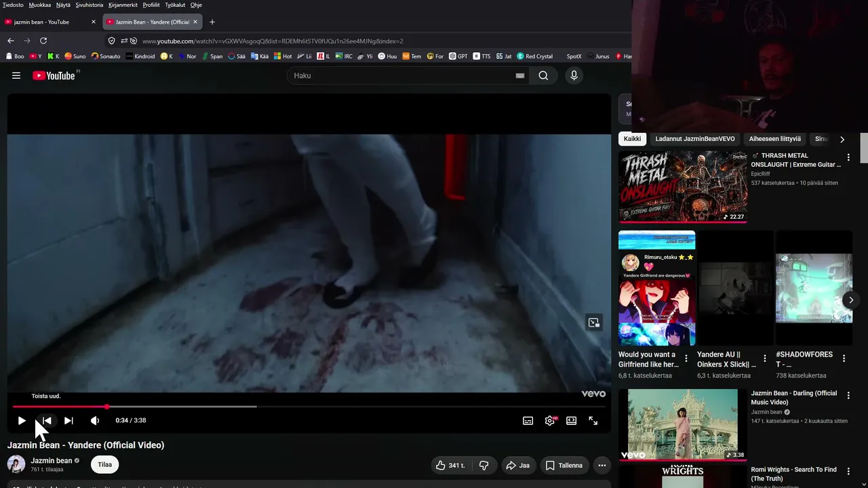The width and height of the screenshot is (868, 488).
Task: Open options for 'Yandere AU' short
Action: coord(765,359)
